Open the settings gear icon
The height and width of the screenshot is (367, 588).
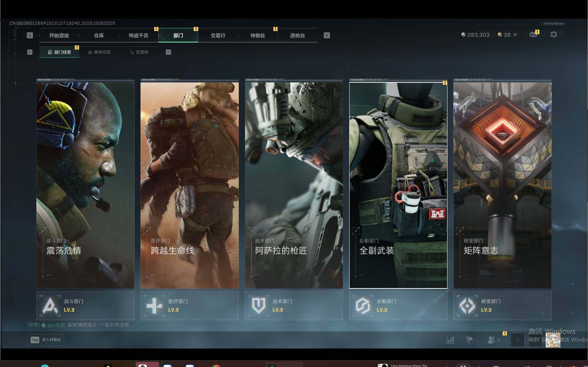click(x=553, y=35)
